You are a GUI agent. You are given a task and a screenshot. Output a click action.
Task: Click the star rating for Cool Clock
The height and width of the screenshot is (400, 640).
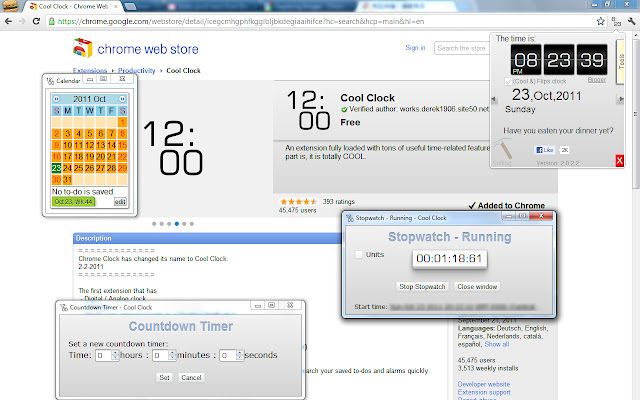pos(298,202)
